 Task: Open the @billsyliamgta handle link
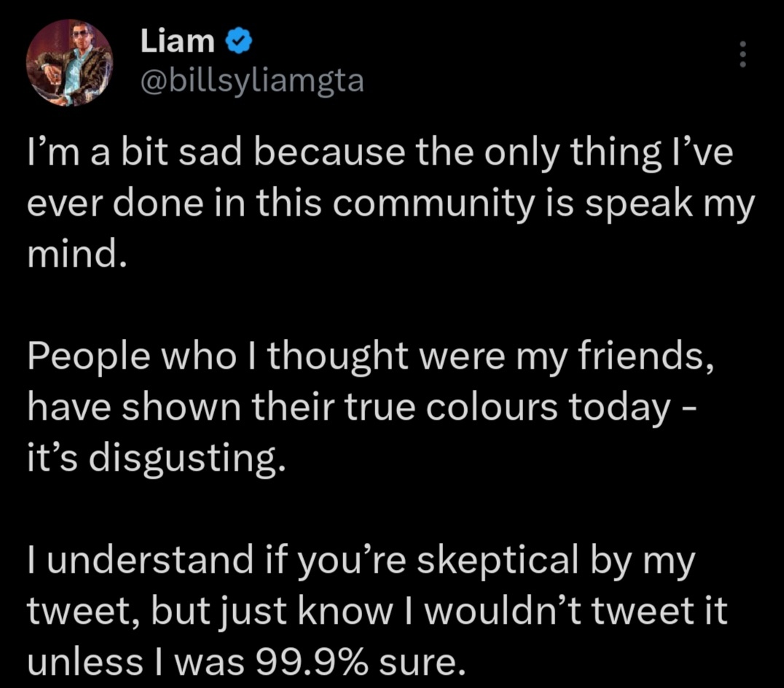(x=252, y=80)
